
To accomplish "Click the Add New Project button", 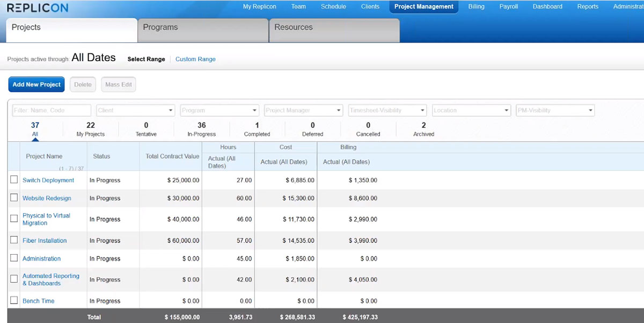I will click(36, 84).
